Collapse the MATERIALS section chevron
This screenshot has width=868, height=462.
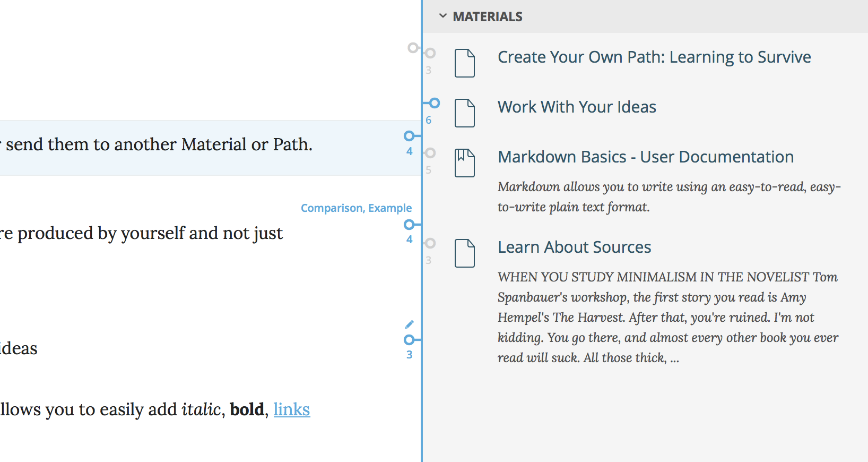[442, 16]
